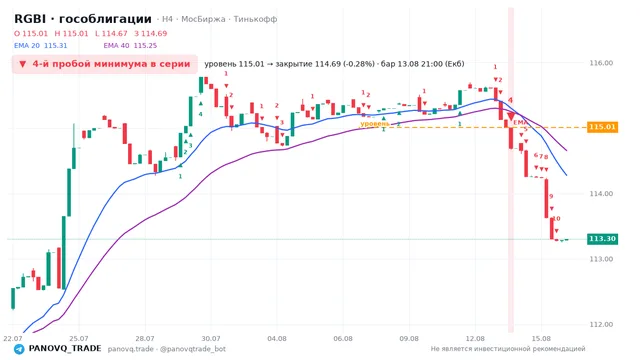Viewport: 640px width, 360px height.
Task: Click the Telegram logo icon
Action: tap(19, 349)
